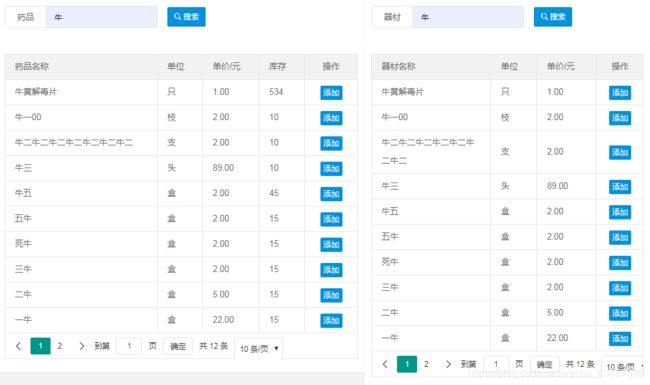Click the 药品 search input field
650x385 pixels.
point(102,17)
